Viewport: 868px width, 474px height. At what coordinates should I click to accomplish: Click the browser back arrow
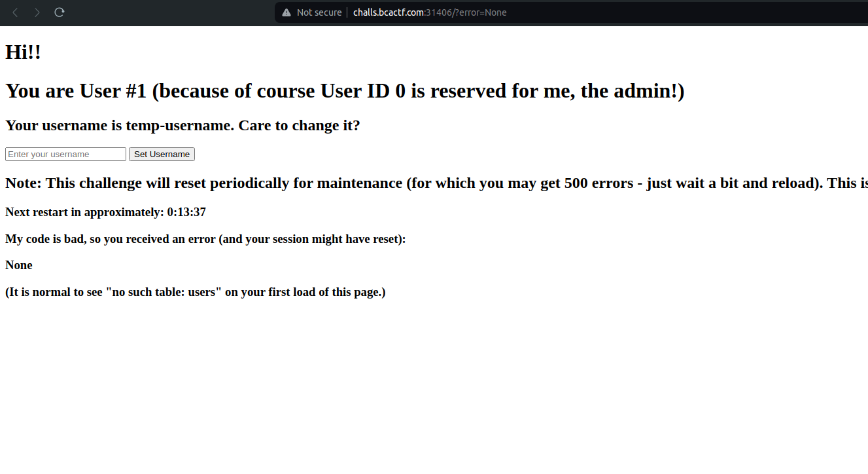click(x=16, y=12)
